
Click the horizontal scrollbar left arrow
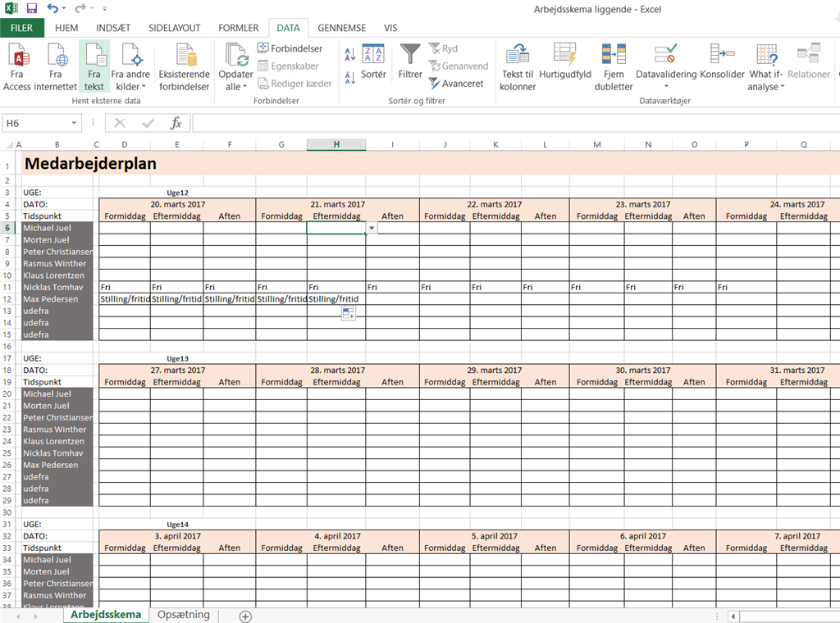[x=733, y=616]
